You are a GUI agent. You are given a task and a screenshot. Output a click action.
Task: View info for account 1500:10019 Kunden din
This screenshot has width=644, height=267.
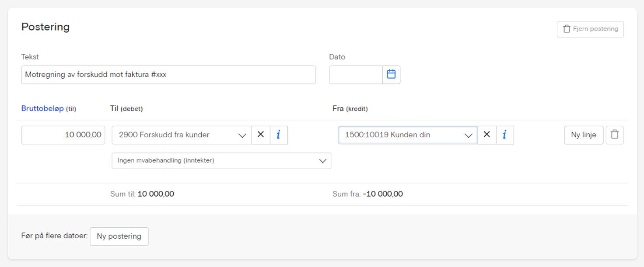coord(505,135)
